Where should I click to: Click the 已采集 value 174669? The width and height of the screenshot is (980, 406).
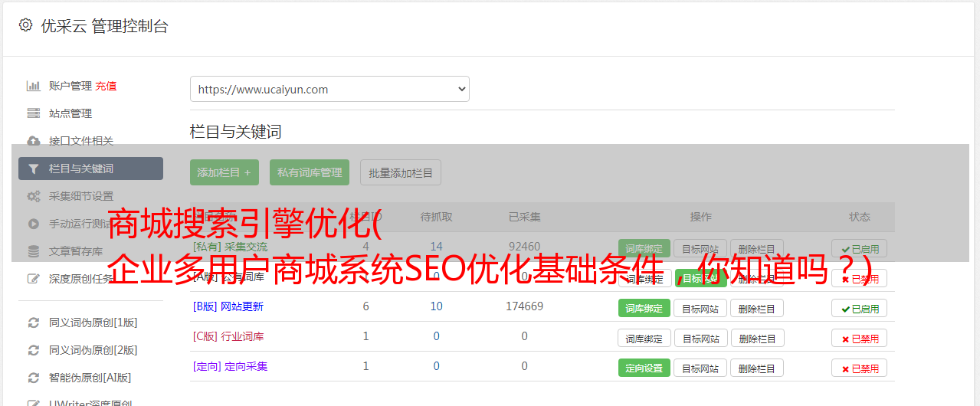click(525, 306)
